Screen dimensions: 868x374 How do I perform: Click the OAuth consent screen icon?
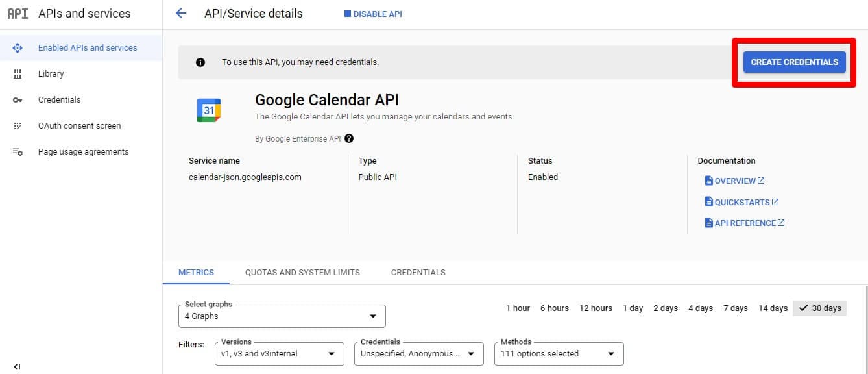(x=18, y=126)
